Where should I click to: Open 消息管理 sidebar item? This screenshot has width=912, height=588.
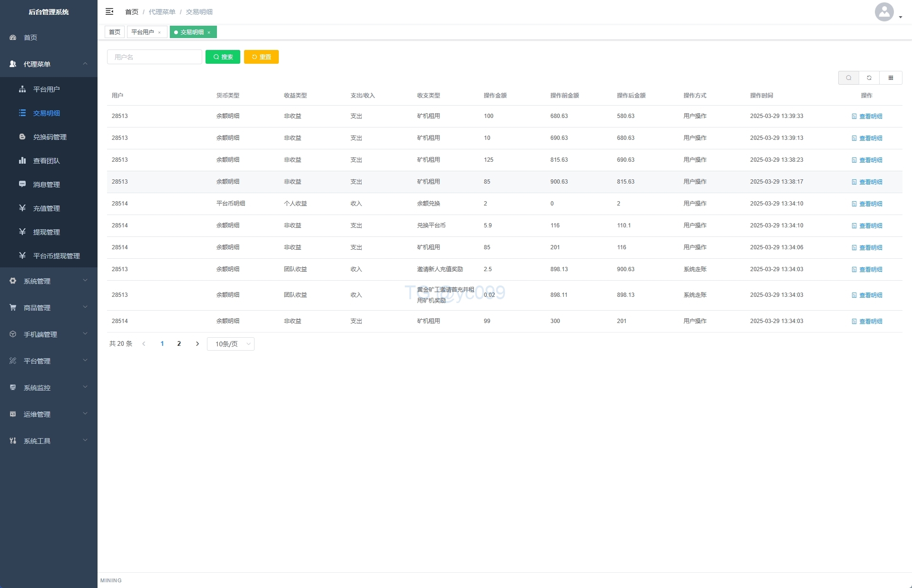46,185
